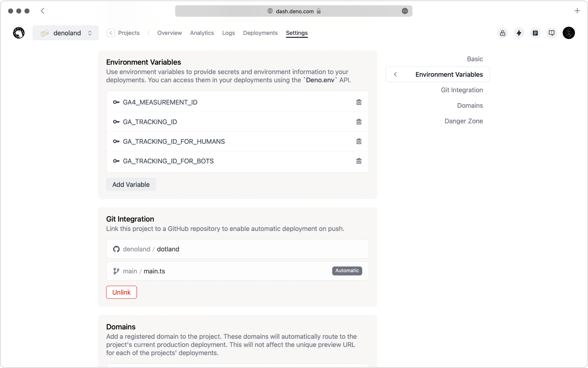Toggle the Automatic deployment mode badge
Screen dimensions: 588x368
347,271
